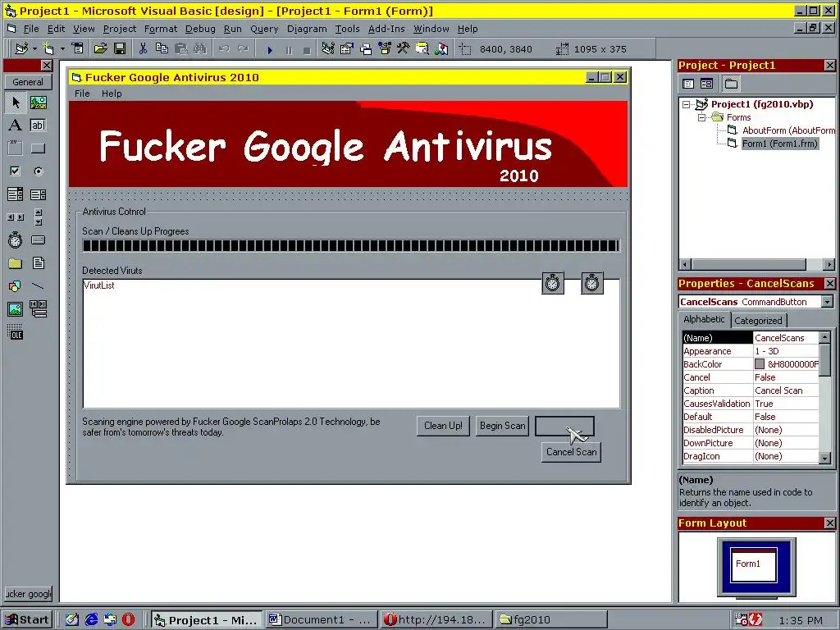Select AboutForm in the project tree
840x630 pixels.
[x=781, y=130]
